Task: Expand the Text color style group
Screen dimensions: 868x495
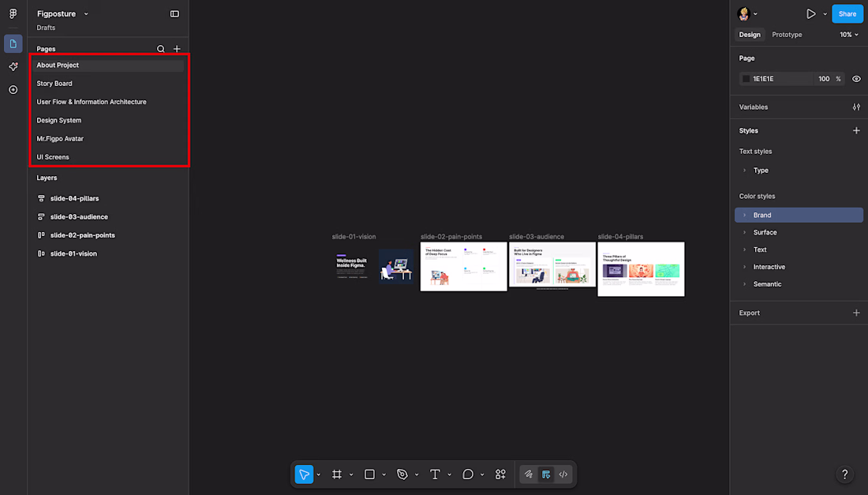Action: 745,249
